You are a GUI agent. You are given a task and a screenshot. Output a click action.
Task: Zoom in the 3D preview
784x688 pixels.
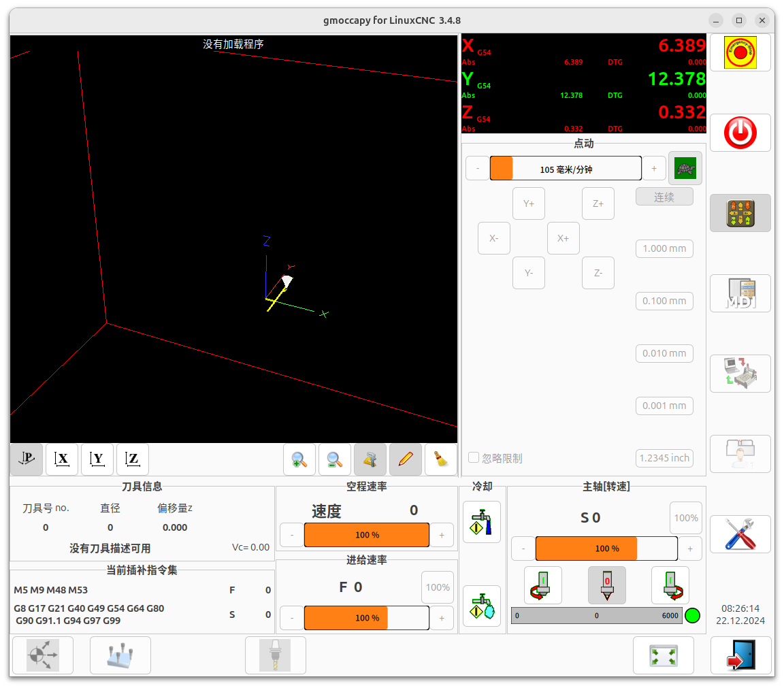299,459
